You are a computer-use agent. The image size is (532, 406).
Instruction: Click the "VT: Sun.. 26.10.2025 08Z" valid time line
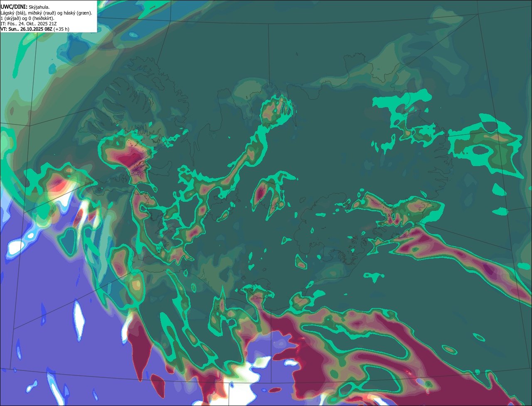[x=35, y=29]
